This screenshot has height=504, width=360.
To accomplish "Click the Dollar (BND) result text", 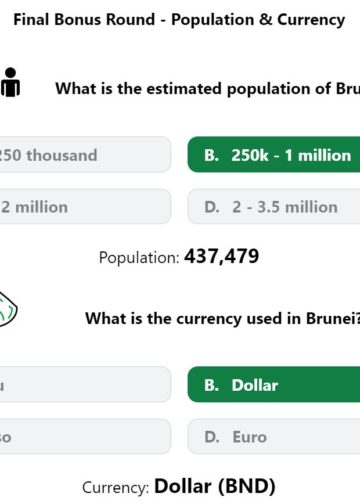I will click(215, 486).
